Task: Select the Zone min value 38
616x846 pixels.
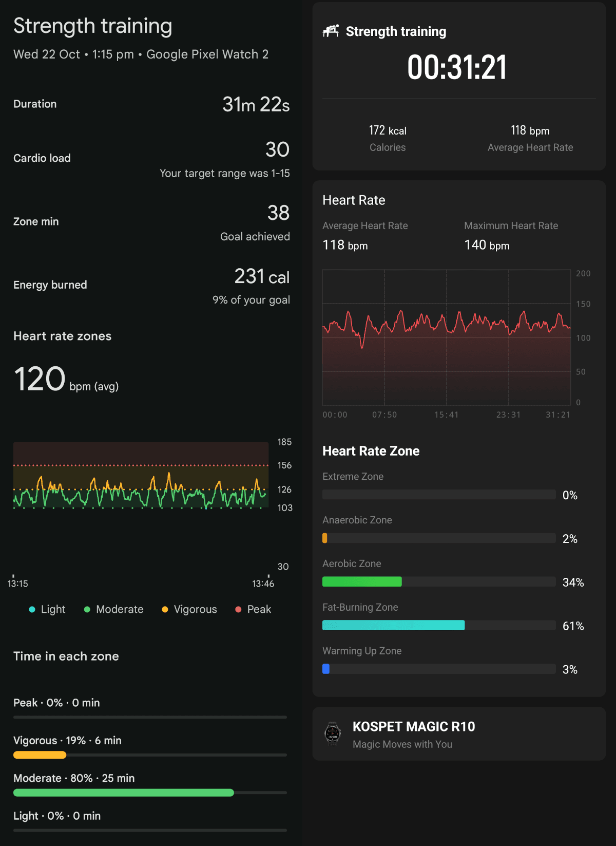Action: click(278, 213)
